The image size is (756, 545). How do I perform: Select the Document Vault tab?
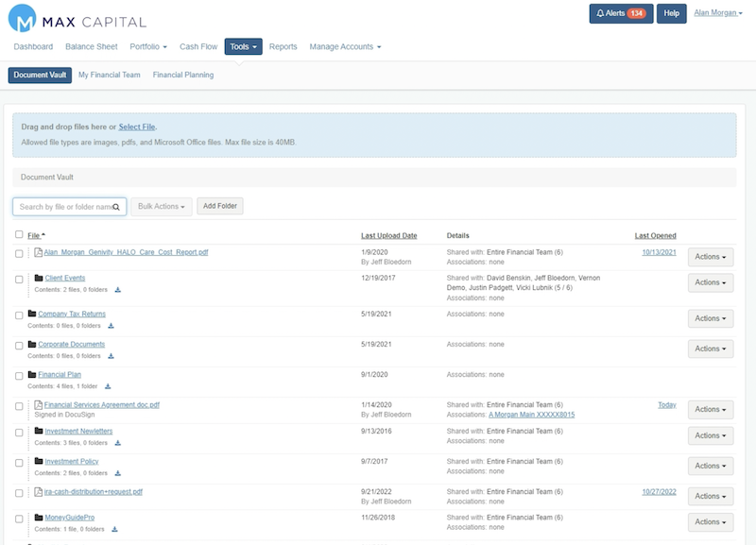40,76
